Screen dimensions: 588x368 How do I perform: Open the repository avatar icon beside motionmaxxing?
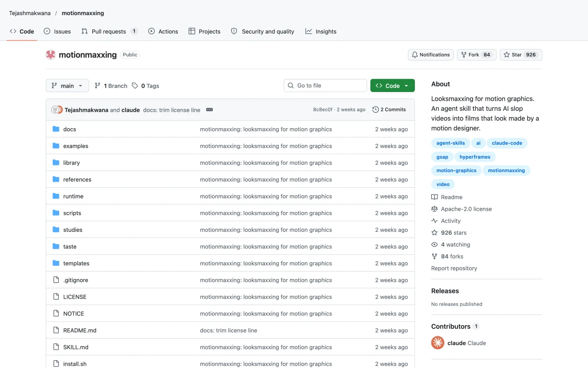click(x=50, y=55)
